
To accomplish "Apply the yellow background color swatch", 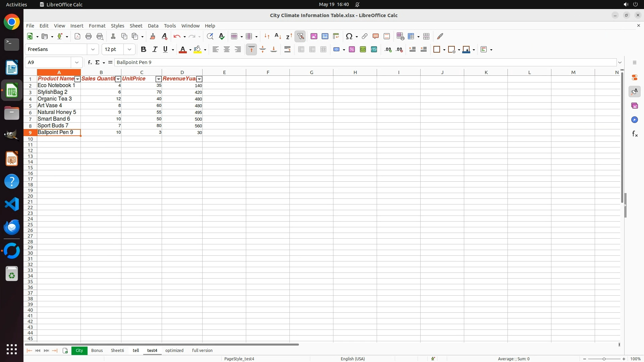I will click(198, 50).
